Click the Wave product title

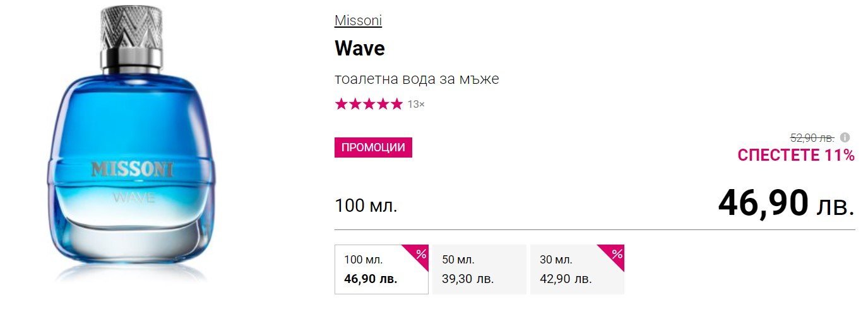(360, 49)
